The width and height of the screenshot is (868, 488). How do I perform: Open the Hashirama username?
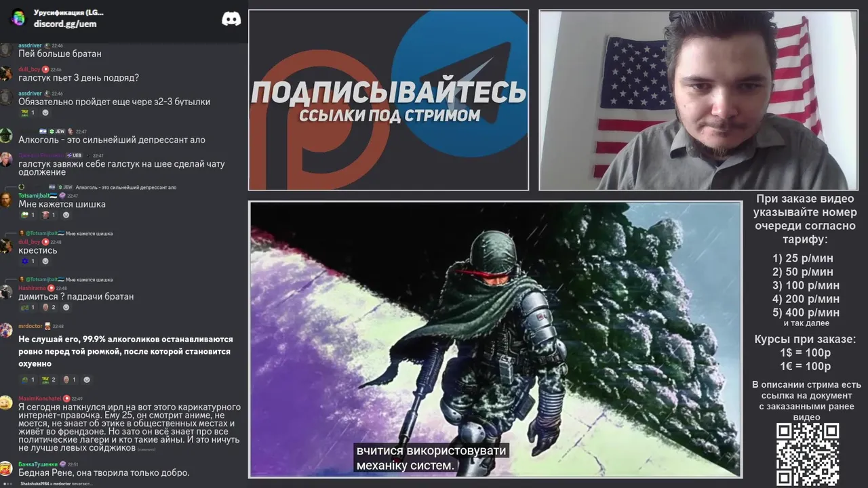pyautogui.click(x=32, y=288)
